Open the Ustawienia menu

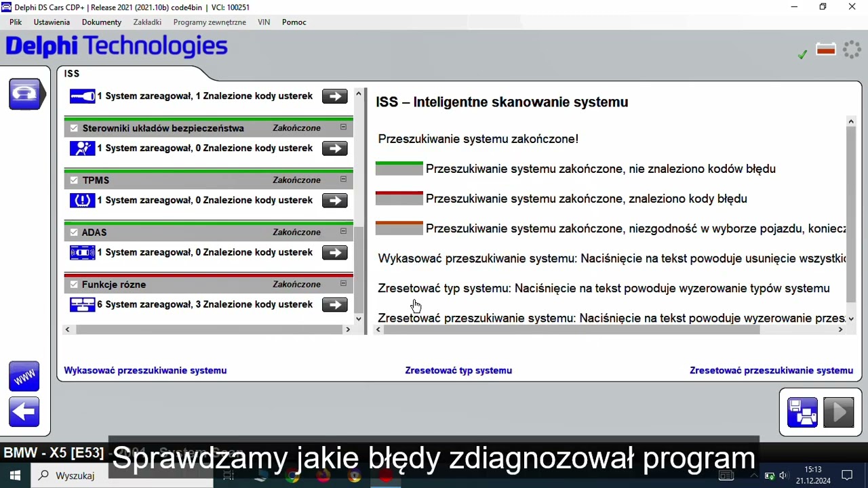pos(52,22)
